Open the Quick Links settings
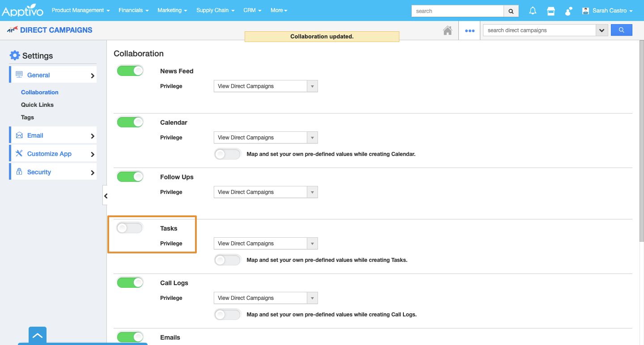The height and width of the screenshot is (345, 644). [37, 105]
